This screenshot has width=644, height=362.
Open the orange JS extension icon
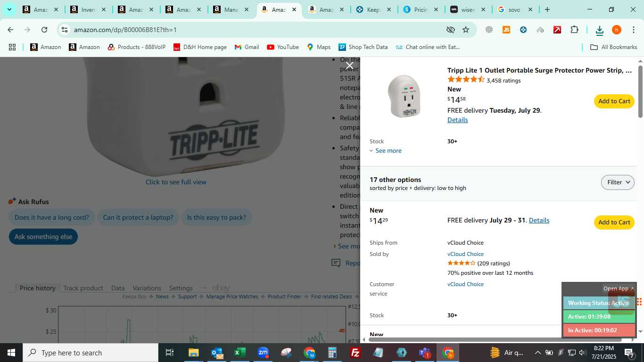506,30
